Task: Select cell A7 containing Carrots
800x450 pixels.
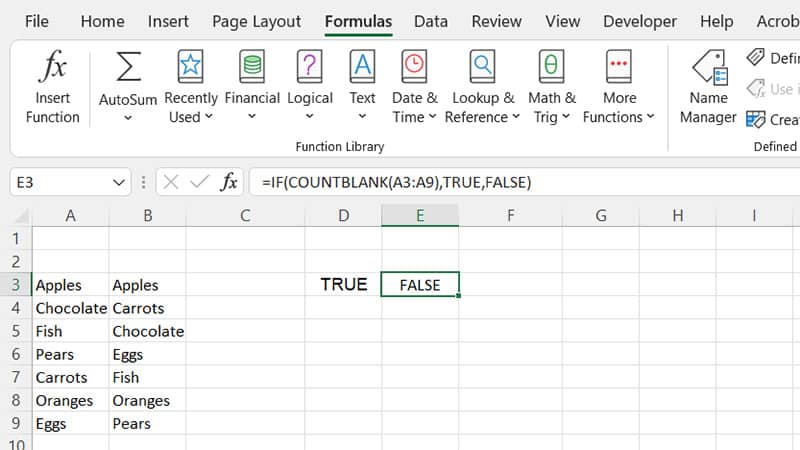Action: pyautogui.click(x=70, y=377)
